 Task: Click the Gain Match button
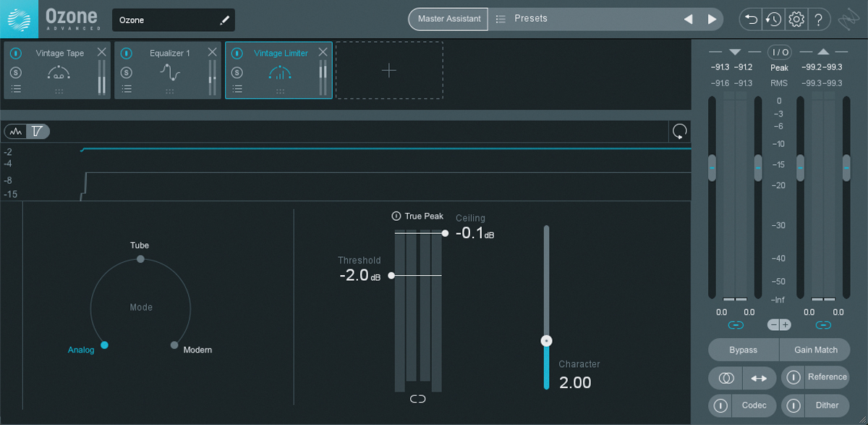[x=814, y=350]
